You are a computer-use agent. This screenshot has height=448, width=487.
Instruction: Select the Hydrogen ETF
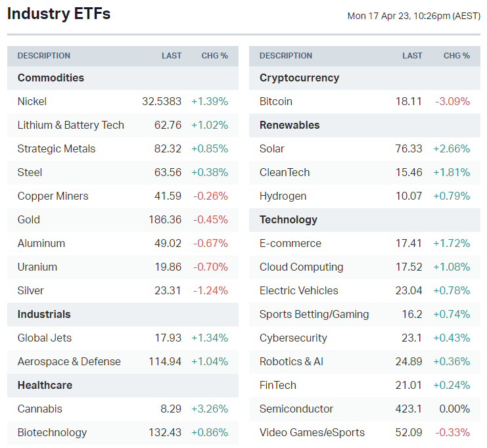tap(283, 196)
